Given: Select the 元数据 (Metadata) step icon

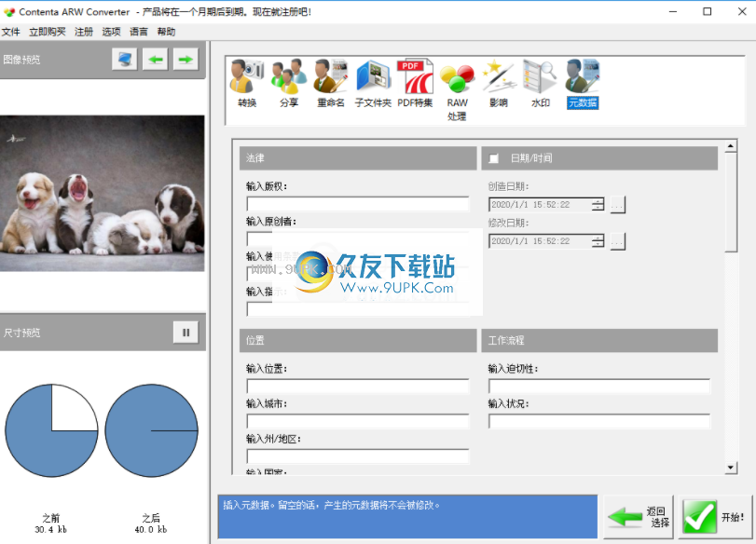Looking at the screenshot, I should pyautogui.click(x=583, y=83).
